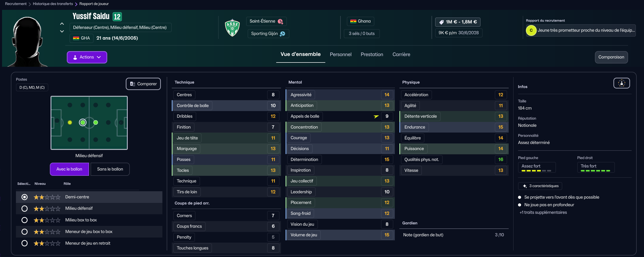
Task: Switch to Sans le ballon view
Action: 110,169
